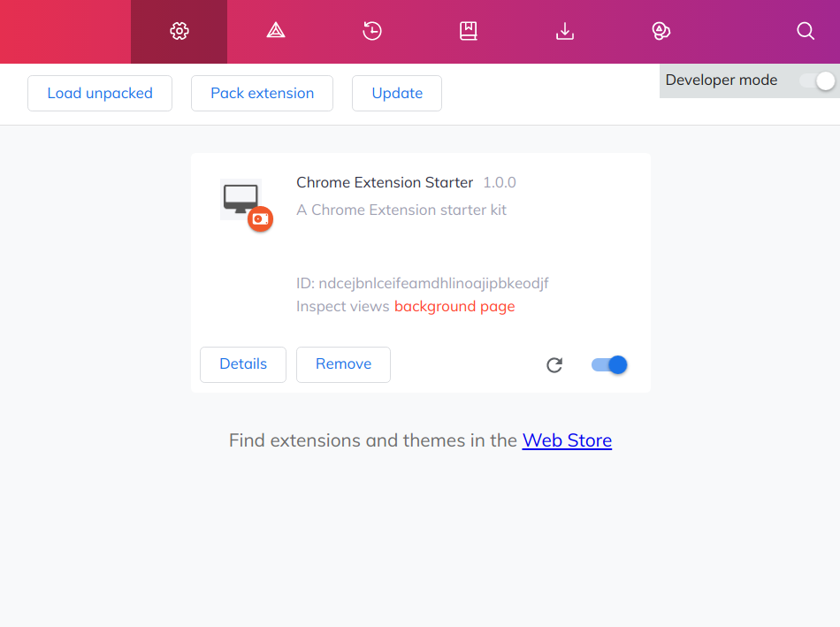Click the triangle prism logo icon

coord(275,31)
